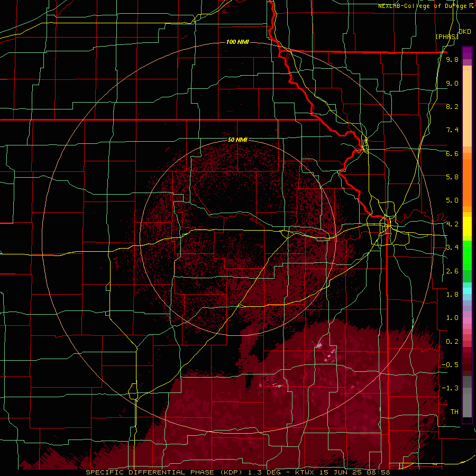Screen dimensions: 476x476
Task: Click the NEXLAB-College of DuPage credit text
Action: pyautogui.click(x=422, y=6)
